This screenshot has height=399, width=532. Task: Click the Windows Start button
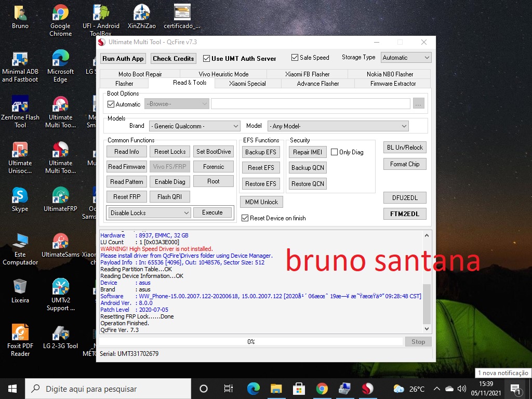click(12, 389)
